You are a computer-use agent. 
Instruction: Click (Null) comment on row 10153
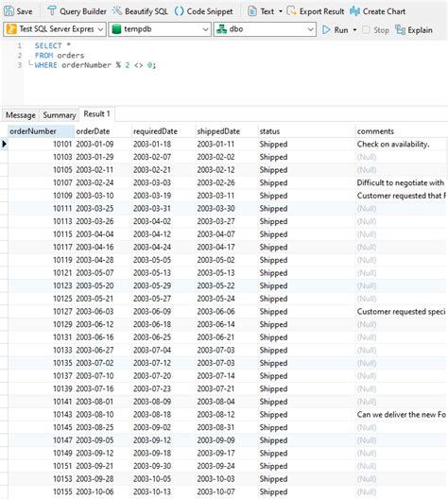pos(402,478)
